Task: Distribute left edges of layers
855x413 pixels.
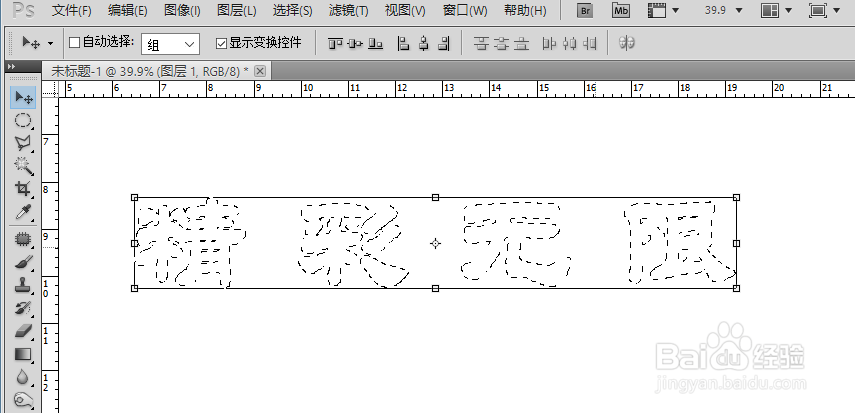Action: (549, 44)
